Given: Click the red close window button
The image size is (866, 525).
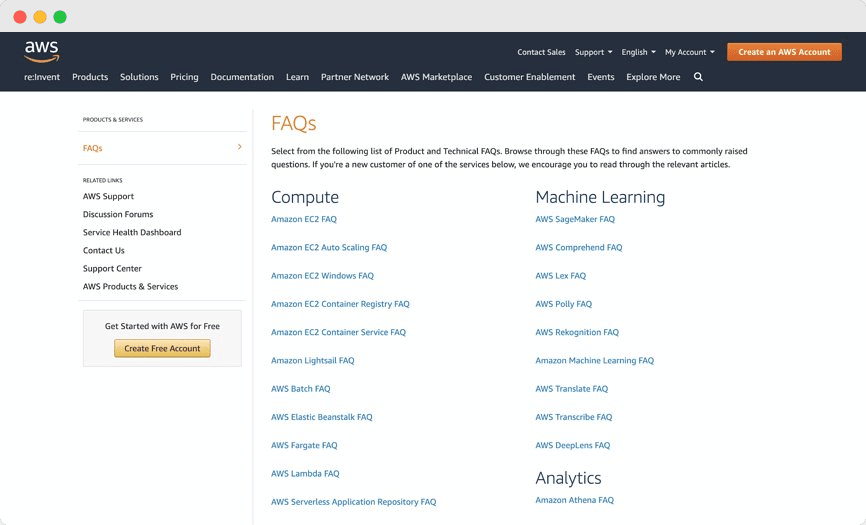Looking at the screenshot, I should click(x=20, y=17).
